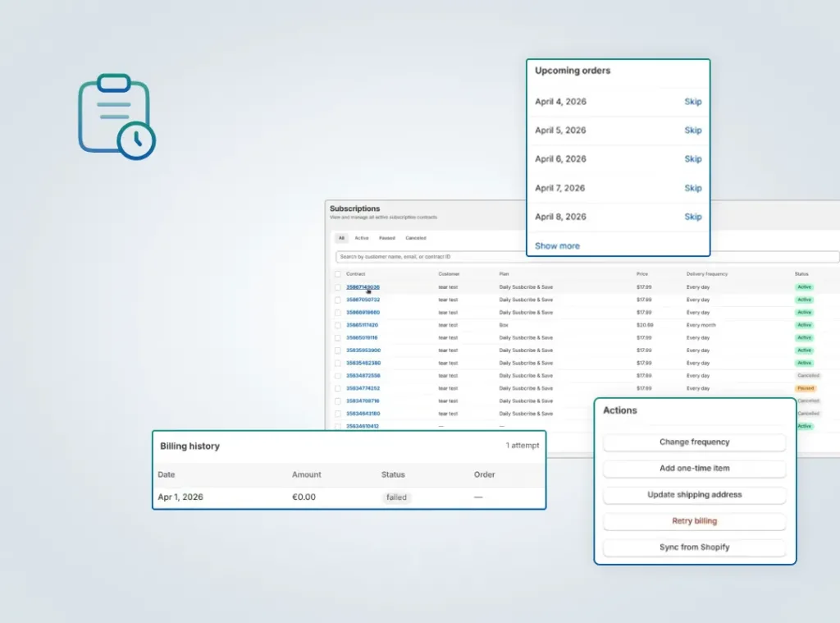
Task: Switch to the All subscriptions tab
Action: pyautogui.click(x=341, y=238)
